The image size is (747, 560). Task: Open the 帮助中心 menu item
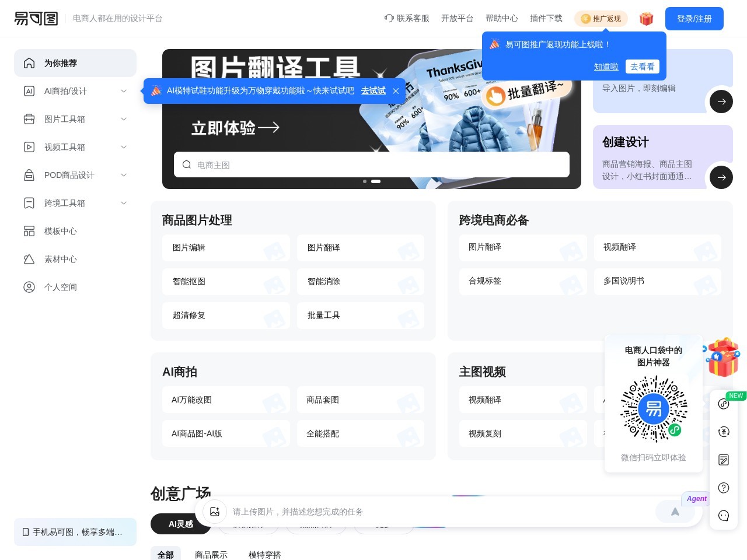coord(501,19)
